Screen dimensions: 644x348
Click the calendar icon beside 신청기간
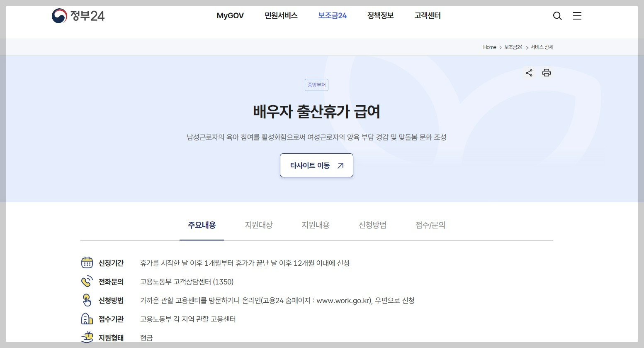click(x=87, y=262)
